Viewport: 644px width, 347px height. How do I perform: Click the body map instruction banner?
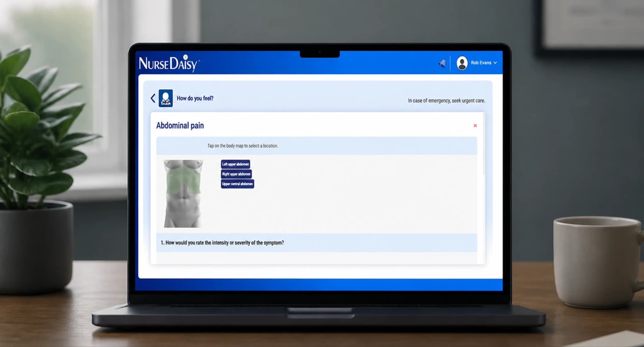coord(317,146)
